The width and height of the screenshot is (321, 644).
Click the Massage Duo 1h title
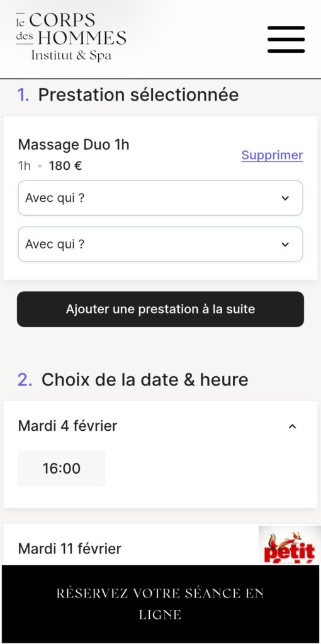74,145
